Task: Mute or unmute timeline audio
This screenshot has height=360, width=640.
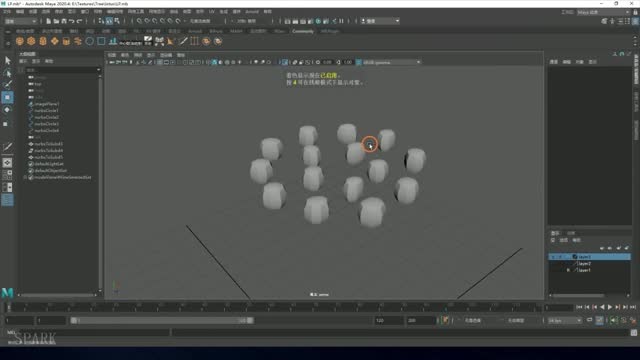Action: [x=613, y=320]
